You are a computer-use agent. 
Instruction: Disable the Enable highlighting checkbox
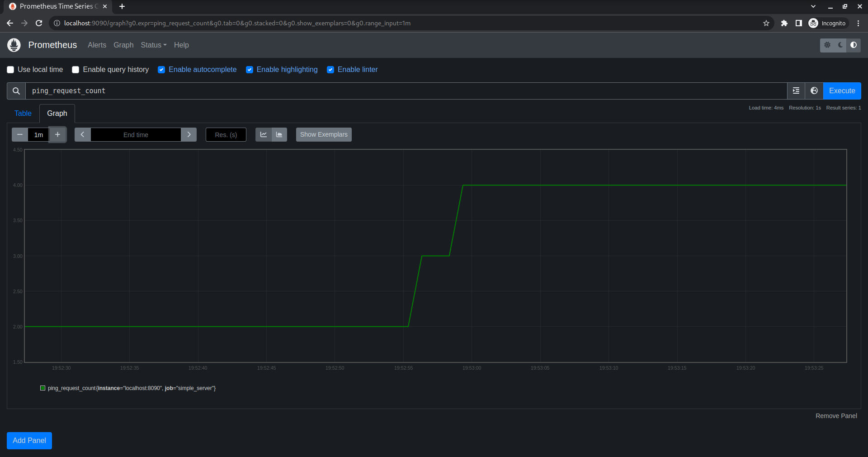(250, 70)
